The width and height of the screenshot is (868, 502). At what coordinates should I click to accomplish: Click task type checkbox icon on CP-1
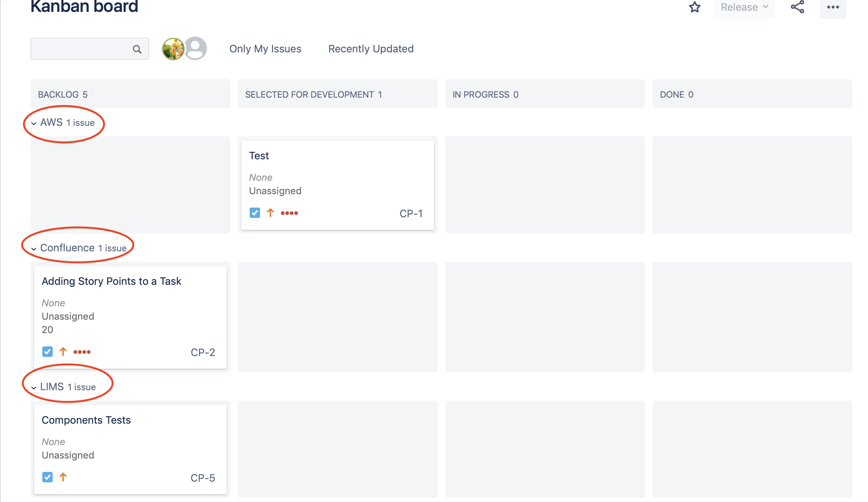point(255,213)
